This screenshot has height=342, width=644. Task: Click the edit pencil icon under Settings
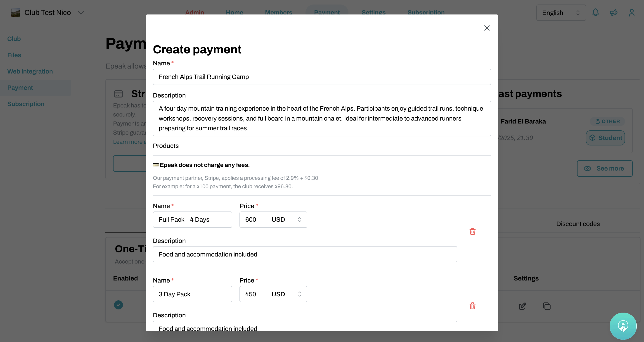coord(522,306)
